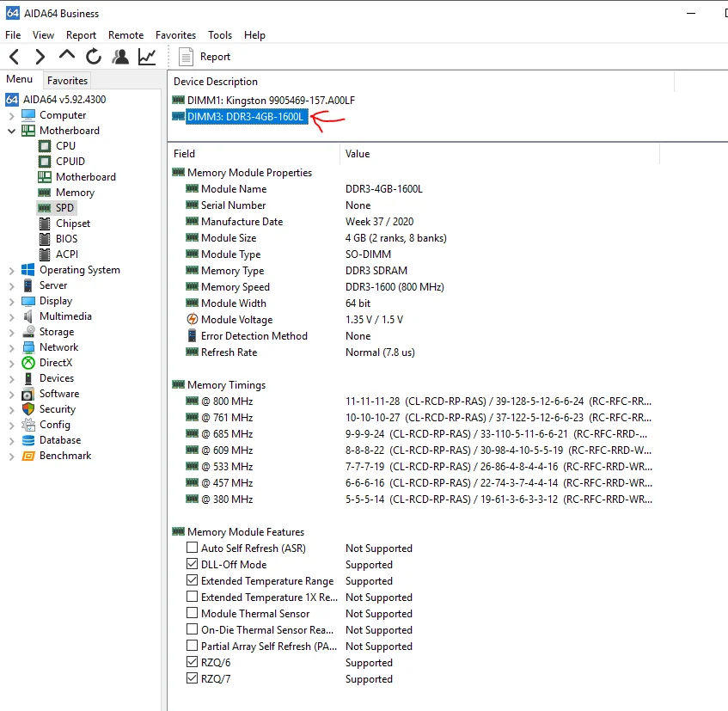Toggle RZQ/7 checkbox
The image size is (728, 711).
pyautogui.click(x=192, y=678)
